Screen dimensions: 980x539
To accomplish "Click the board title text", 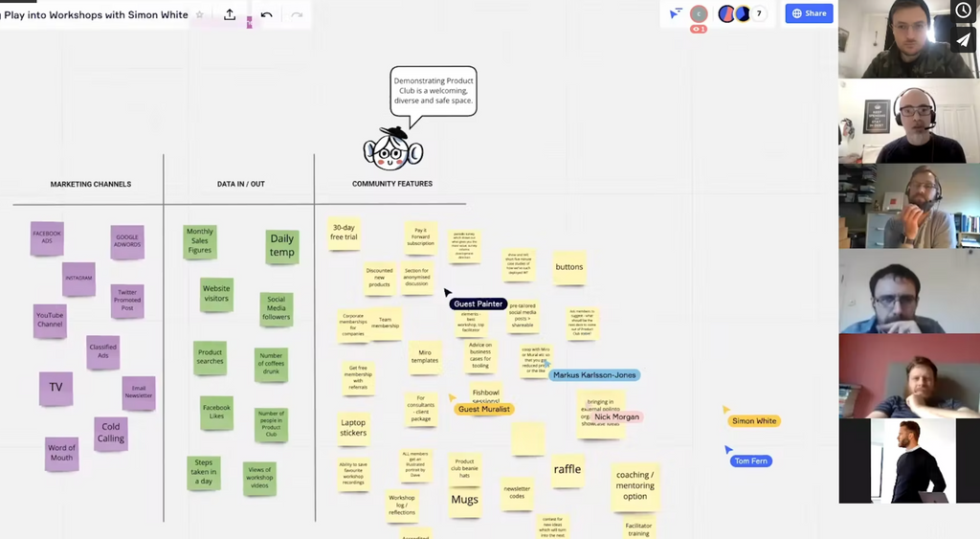I will (x=96, y=14).
